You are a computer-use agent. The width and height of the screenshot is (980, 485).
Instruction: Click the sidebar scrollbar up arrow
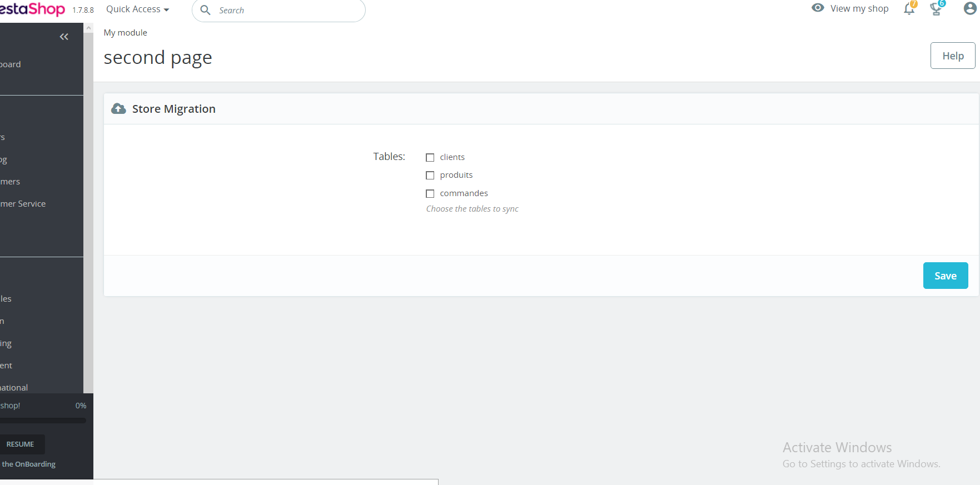tap(88, 28)
